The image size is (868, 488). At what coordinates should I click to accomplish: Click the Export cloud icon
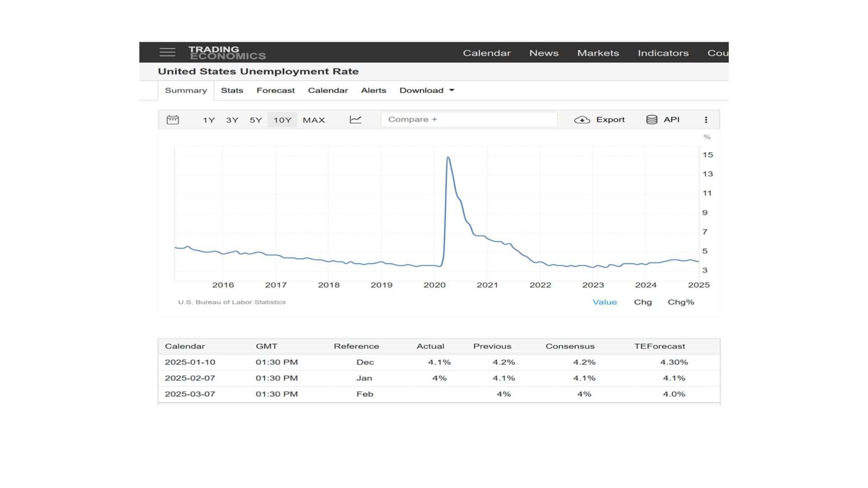coord(582,120)
